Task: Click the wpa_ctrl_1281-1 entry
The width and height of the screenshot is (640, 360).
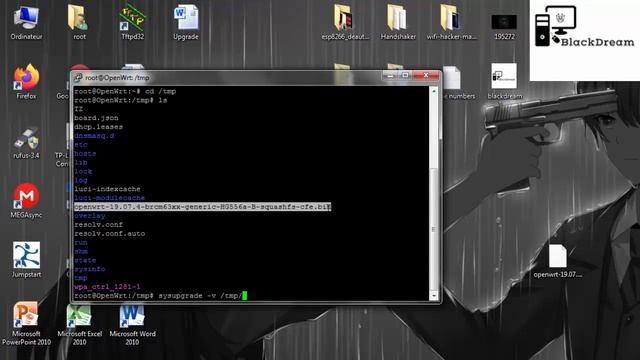Action: [x=107, y=287]
